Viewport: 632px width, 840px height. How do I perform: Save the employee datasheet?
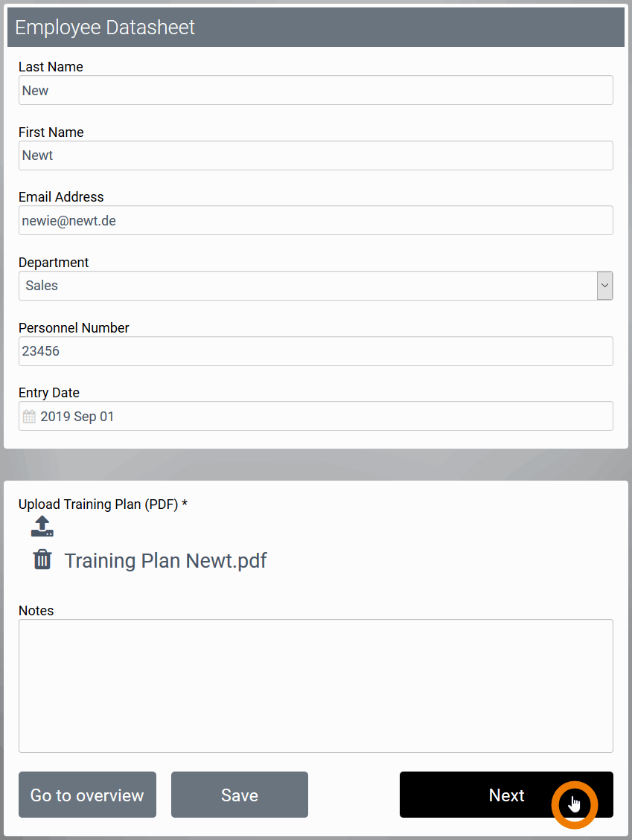point(239,795)
